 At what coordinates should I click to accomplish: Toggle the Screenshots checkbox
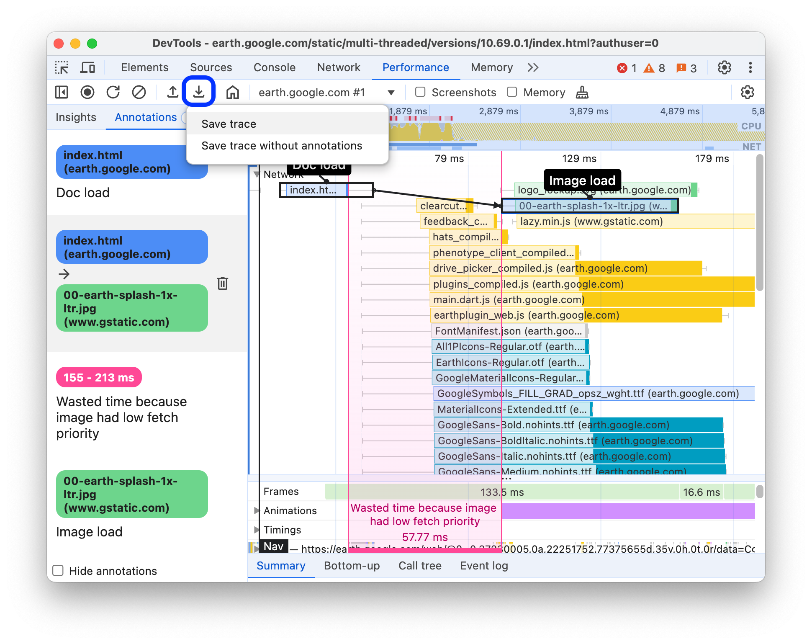419,92
